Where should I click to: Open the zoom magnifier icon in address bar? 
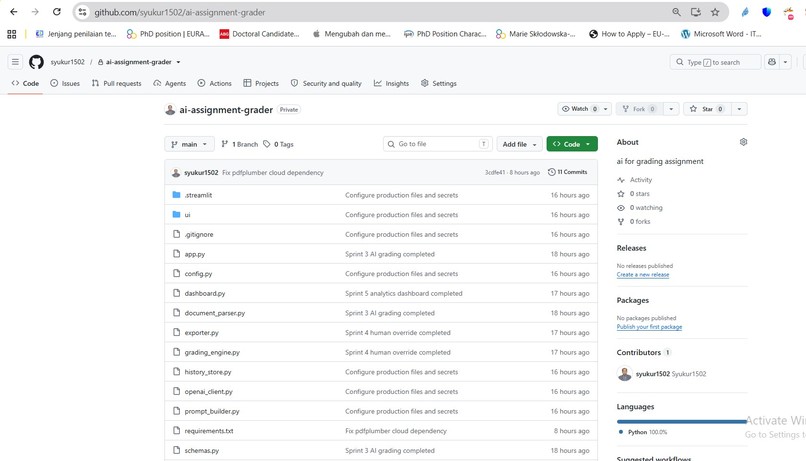pyautogui.click(x=676, y=12)
